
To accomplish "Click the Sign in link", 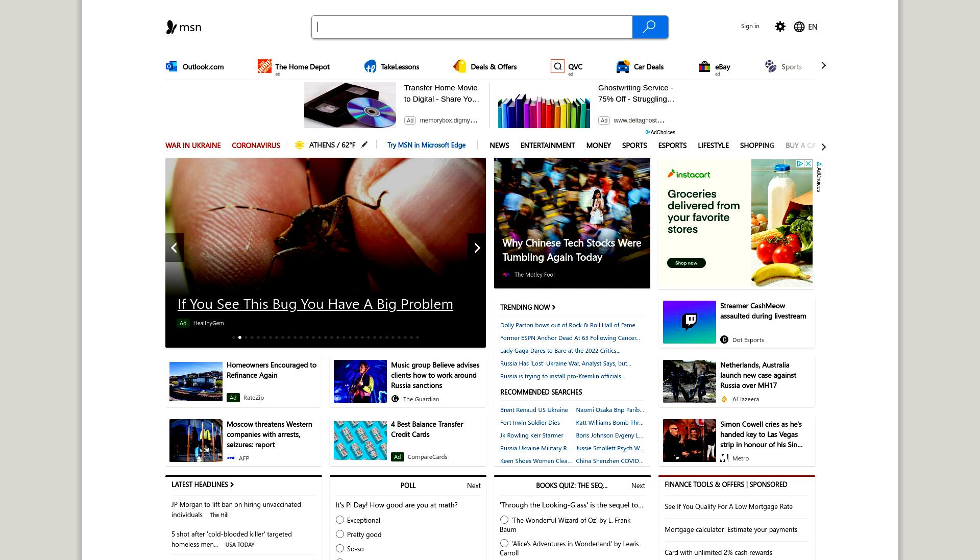I will click(x=750, y=26).
